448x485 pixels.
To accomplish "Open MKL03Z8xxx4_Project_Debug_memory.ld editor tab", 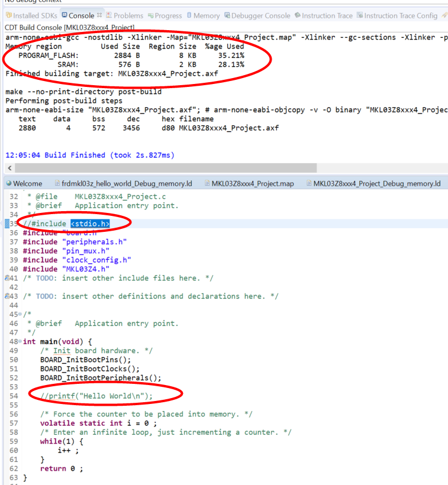I will [x=373, y=183].
